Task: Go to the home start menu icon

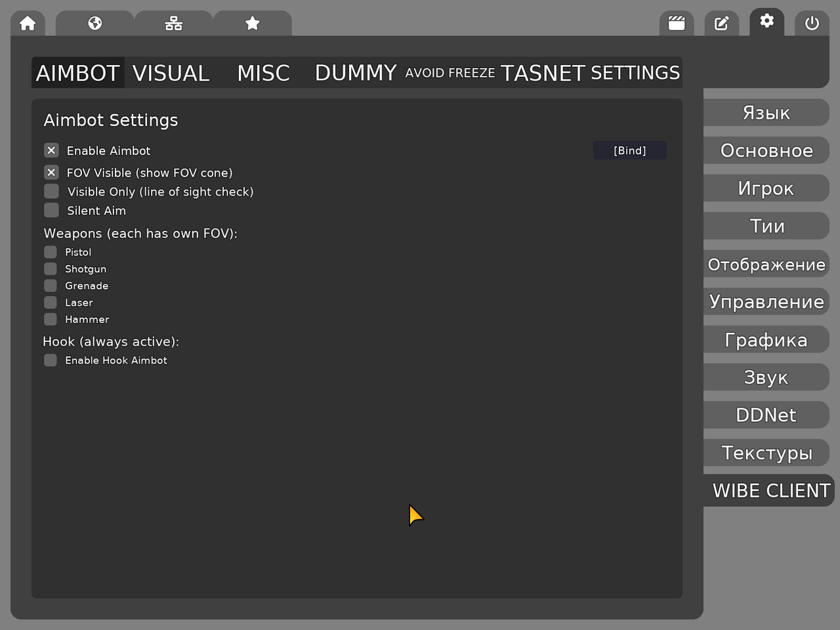Action: (x=28, y=24)
